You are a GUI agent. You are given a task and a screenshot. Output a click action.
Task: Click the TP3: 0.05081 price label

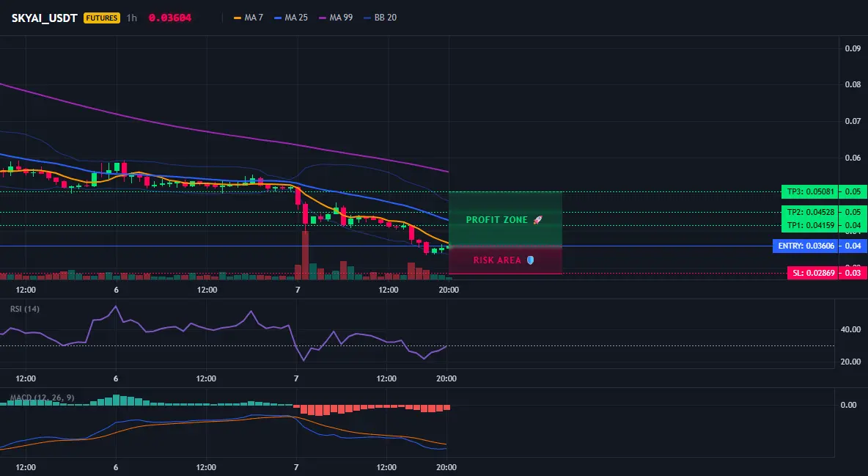(809, 191)
